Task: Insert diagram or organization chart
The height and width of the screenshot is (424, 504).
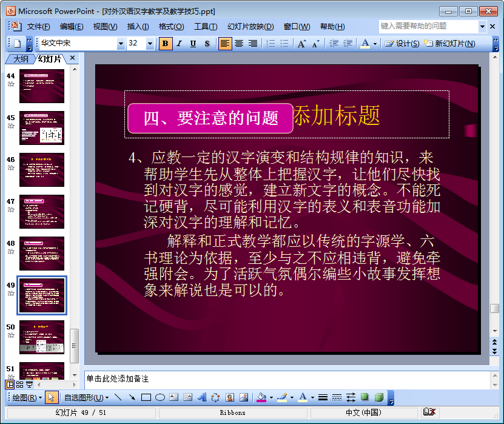Action: 215,398
